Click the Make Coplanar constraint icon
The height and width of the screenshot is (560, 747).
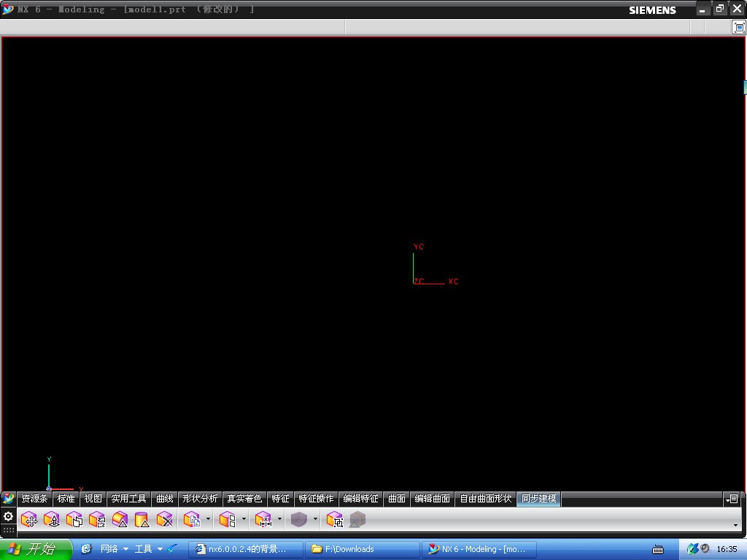point(228,519)
